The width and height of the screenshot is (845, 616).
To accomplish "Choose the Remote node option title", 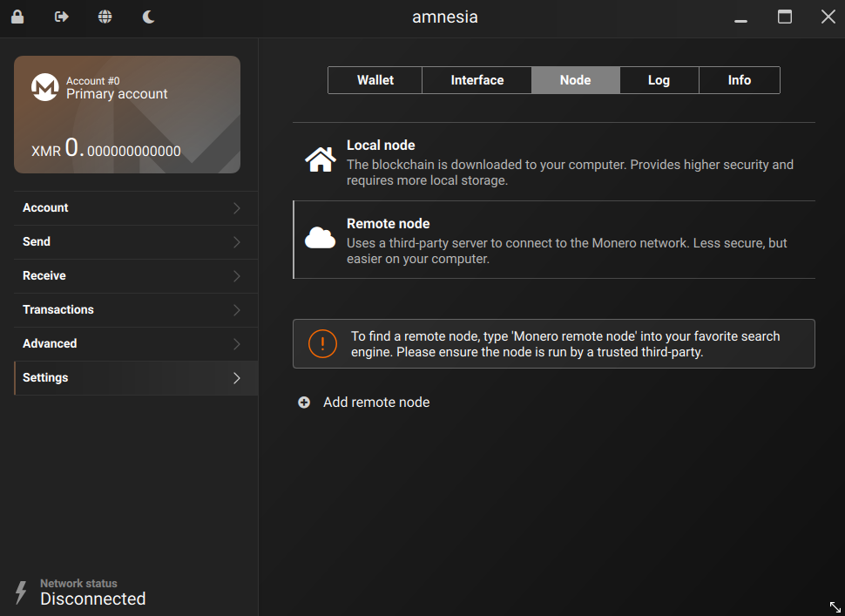I will pyautogui.click(x=388, y=223).
